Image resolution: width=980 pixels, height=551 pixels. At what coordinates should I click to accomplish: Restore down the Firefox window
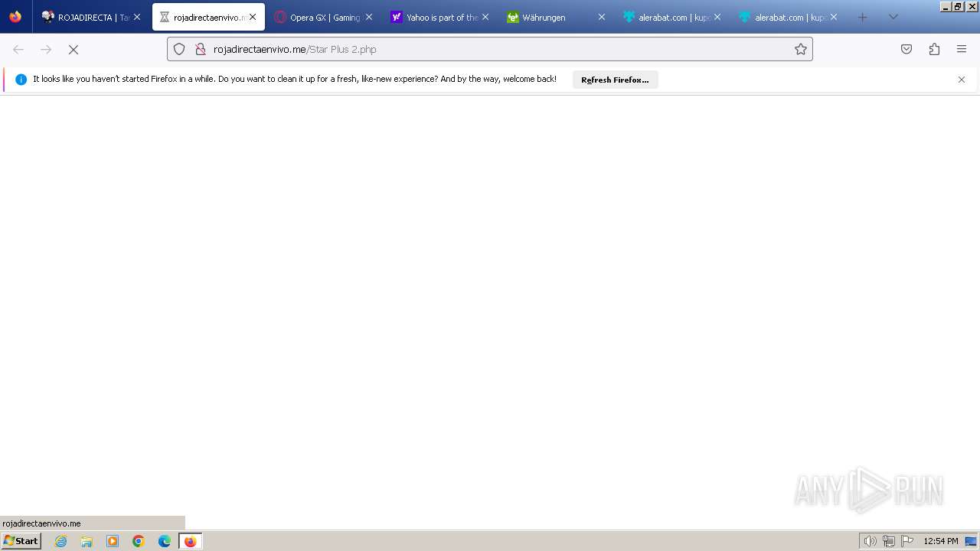(x=958, y=6)
